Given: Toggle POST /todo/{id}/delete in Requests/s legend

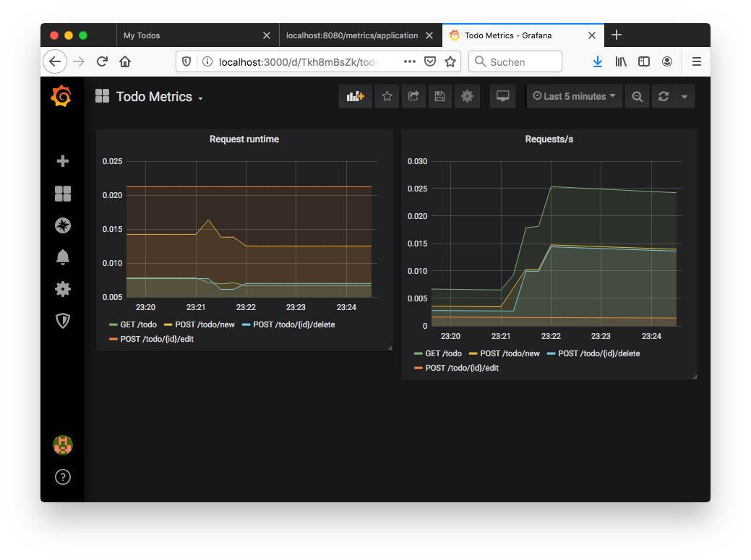Looking at the screenshot, I should pos(598,354).
